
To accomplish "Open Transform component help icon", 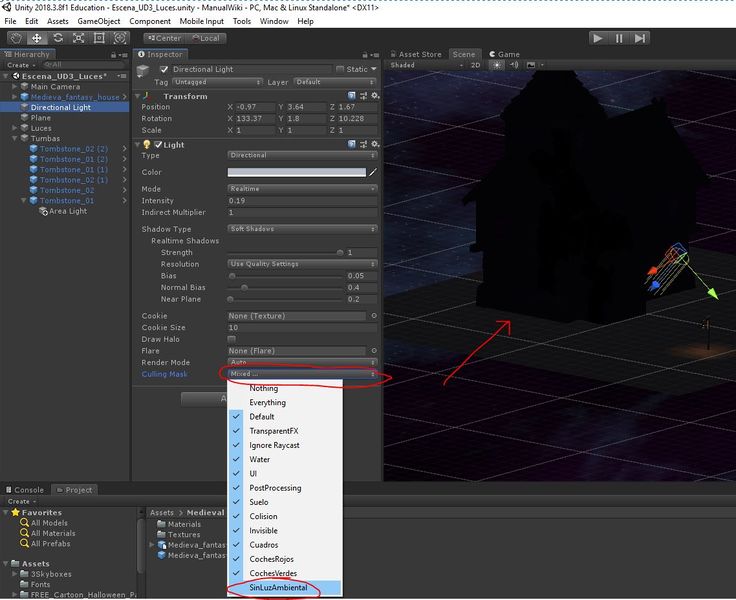I will [x=352, y=96].
